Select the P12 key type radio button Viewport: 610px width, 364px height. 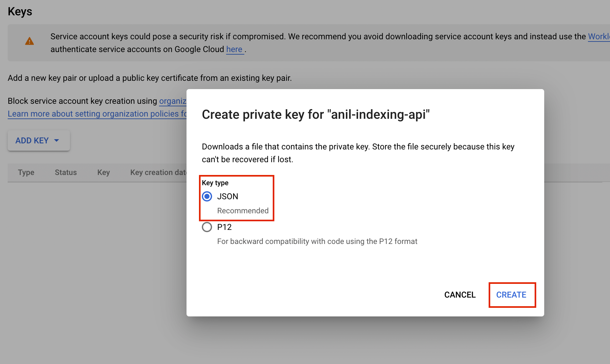(207, 227)
